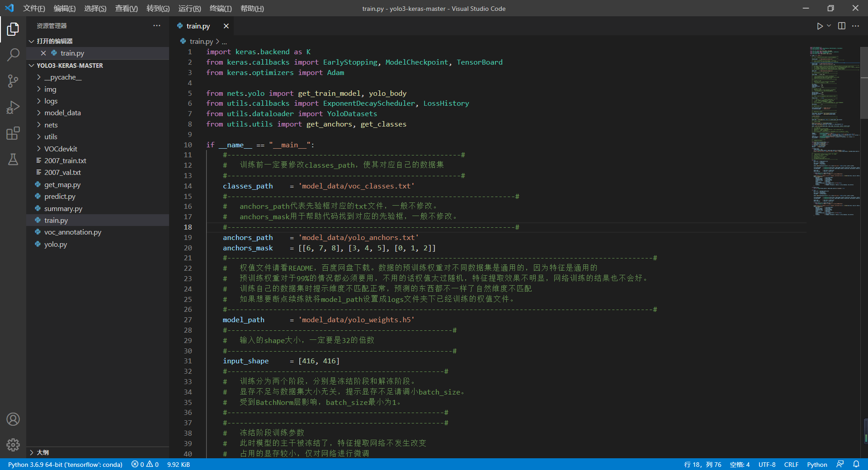
Task: Open the 帮助(H) menu
Action: [x=252, y=9]
